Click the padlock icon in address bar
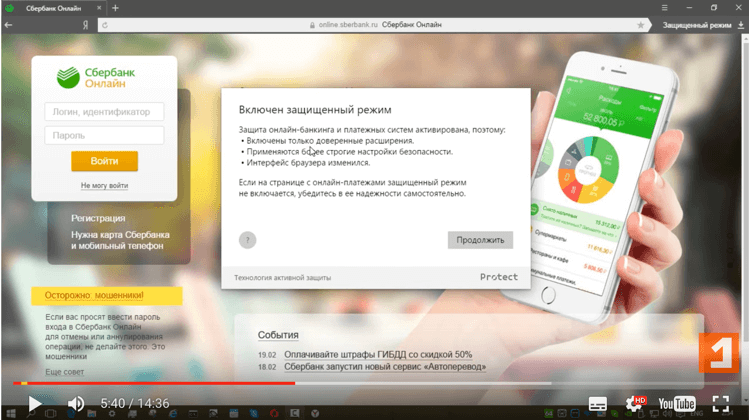The height and width of the screenshot is (420, 749). [x=312, y=25]
